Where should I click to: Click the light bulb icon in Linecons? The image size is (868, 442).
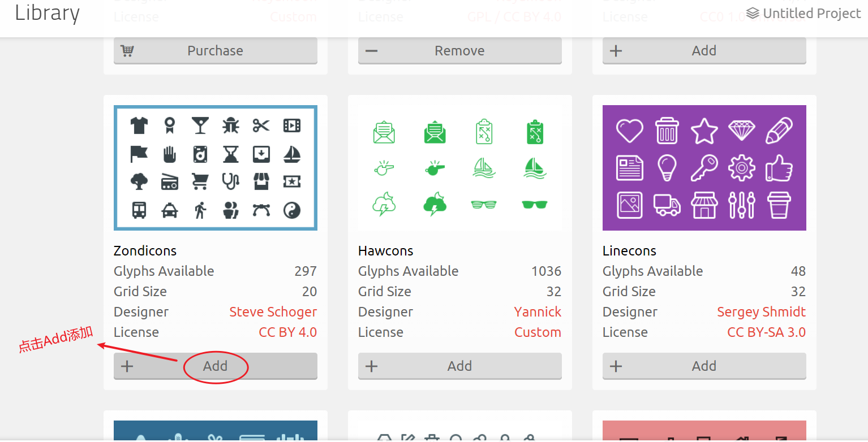pos(667,168)
